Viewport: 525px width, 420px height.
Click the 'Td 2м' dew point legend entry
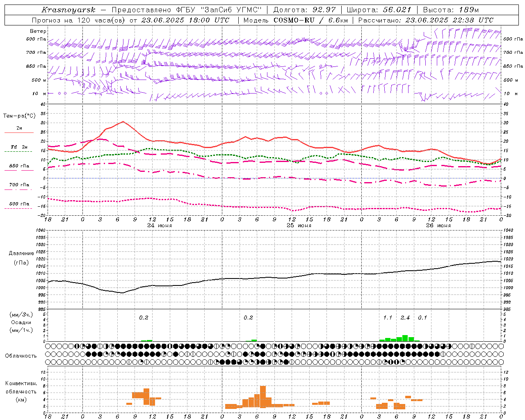[x=19, y=147]
